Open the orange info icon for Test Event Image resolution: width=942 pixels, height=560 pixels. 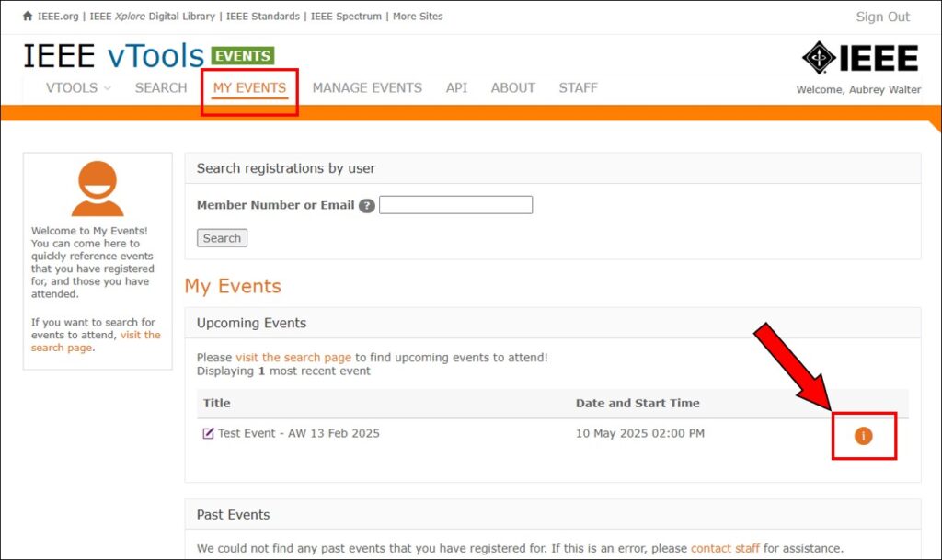click(863, 436)
